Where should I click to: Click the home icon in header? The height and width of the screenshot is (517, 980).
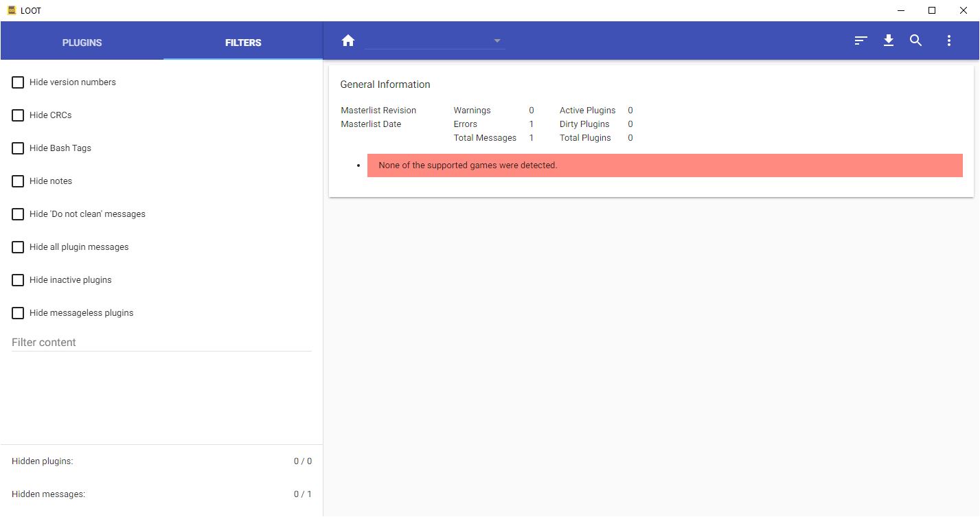click(x=348, y=41)
